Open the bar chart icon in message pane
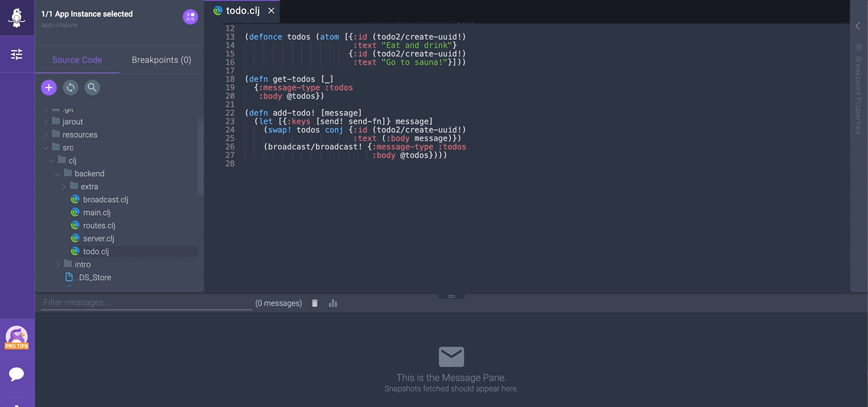This screenshot has height=407, width=868. click(333, 303)
